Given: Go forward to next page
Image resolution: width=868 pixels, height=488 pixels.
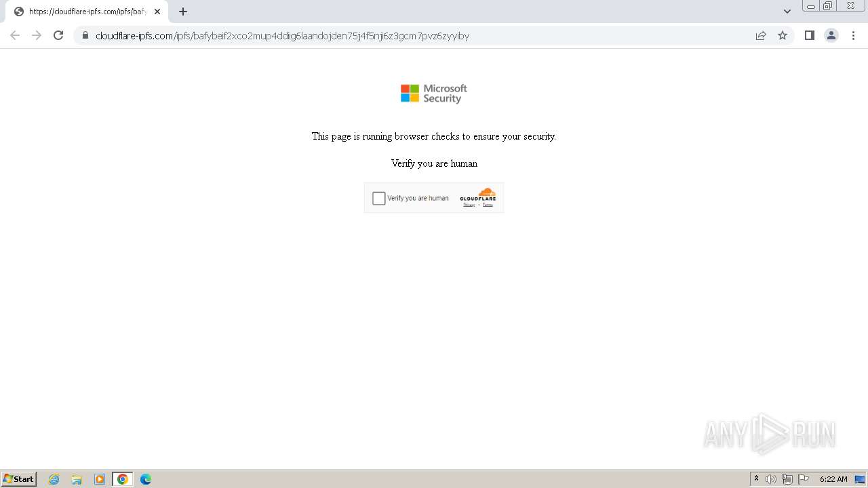Looking at the screenshot, I should tap(37, 36).
